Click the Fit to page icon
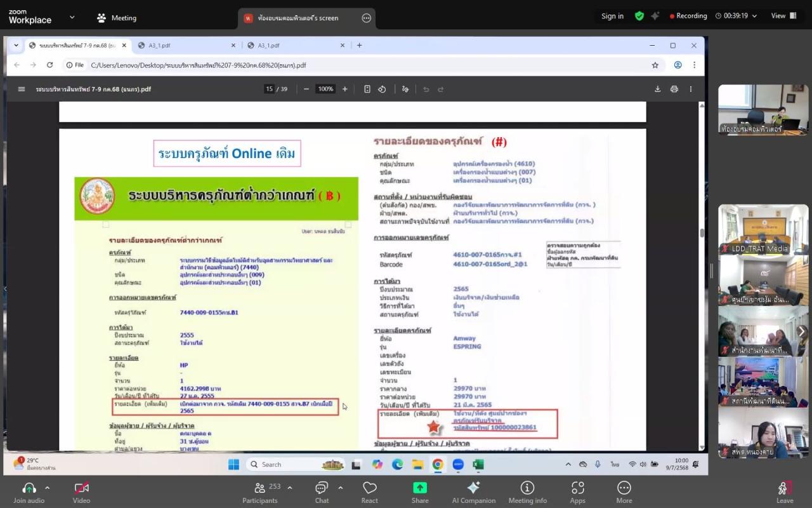This screenshot has height=508, width=812. point(367,89)
